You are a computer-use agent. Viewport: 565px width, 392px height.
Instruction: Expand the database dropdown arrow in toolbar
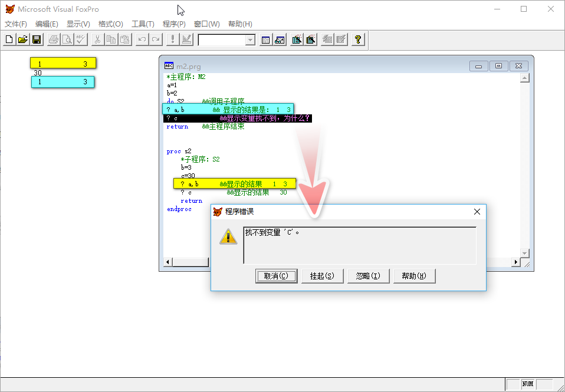(250, 40)
